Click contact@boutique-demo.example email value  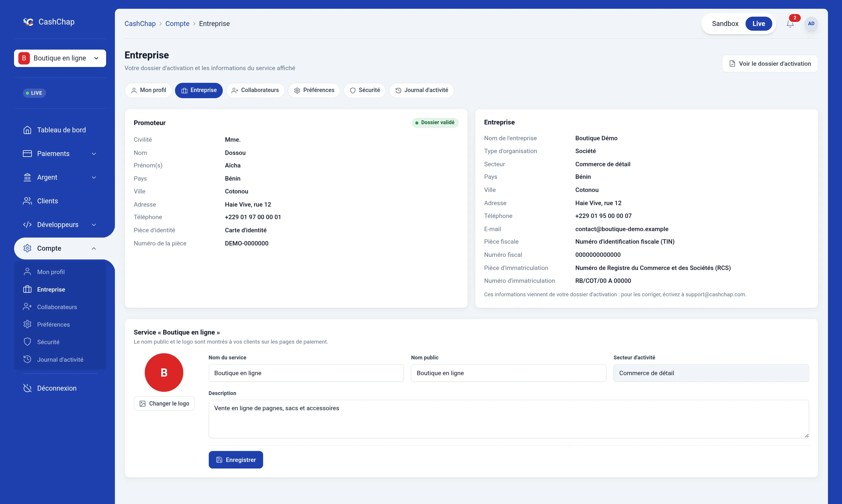click(x=622, y=229)
